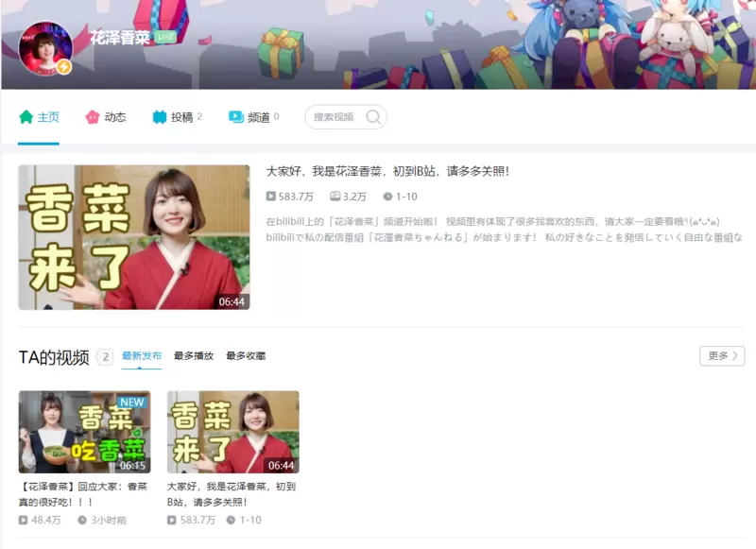Open the small 香菜来了 video thumbnail
This screenshot has height=549, width=756.
(x=232, y=432)
